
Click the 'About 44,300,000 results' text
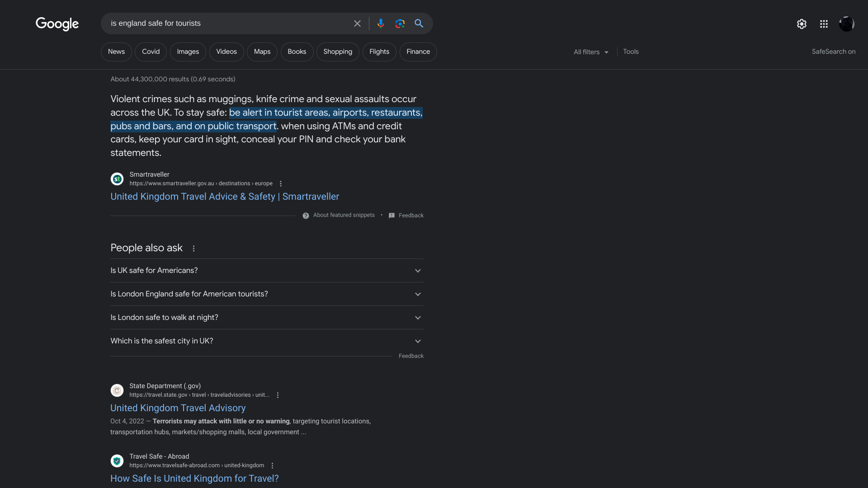pyautogui.click(x=173, y=79)
